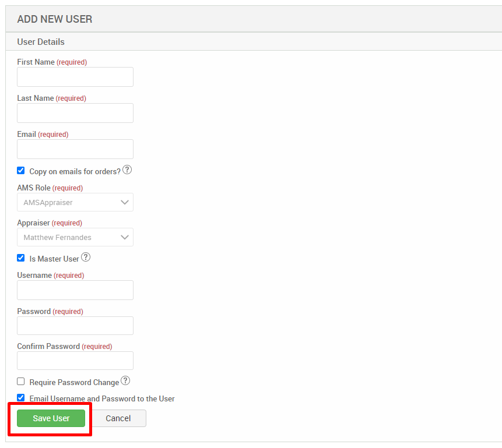Open the AMS Role dropdown
502x448 pixels.
point(75,202)
